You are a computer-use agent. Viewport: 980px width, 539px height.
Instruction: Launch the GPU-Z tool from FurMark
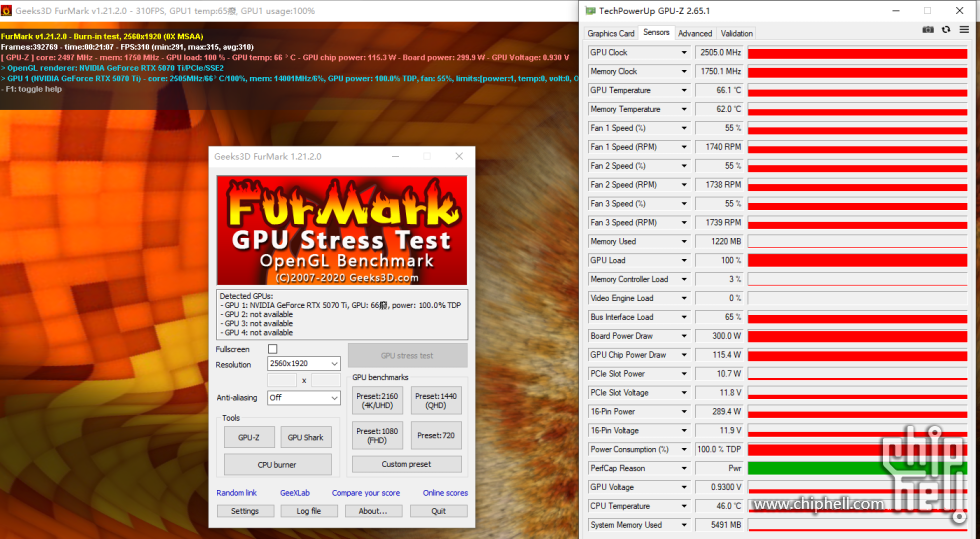(249, 437)
